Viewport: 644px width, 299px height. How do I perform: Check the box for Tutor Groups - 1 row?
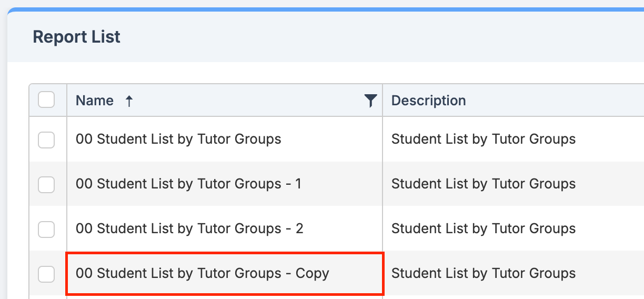click(46, 184)
